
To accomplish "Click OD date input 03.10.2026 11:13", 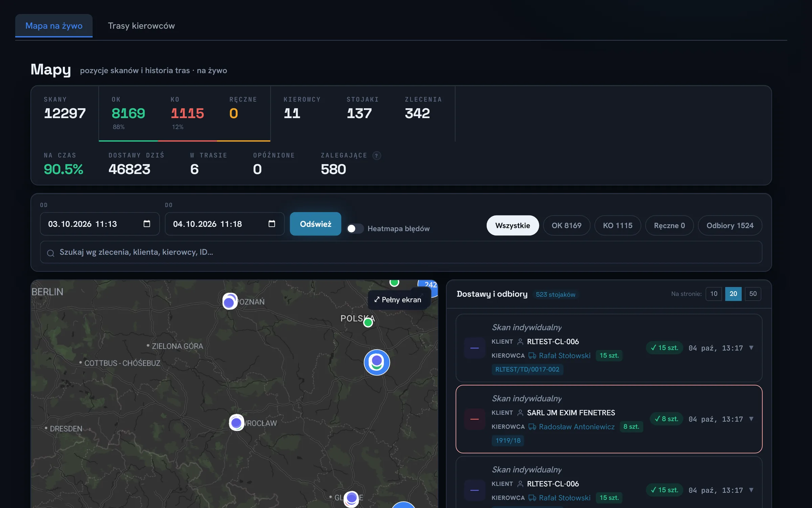I will 100,224.
